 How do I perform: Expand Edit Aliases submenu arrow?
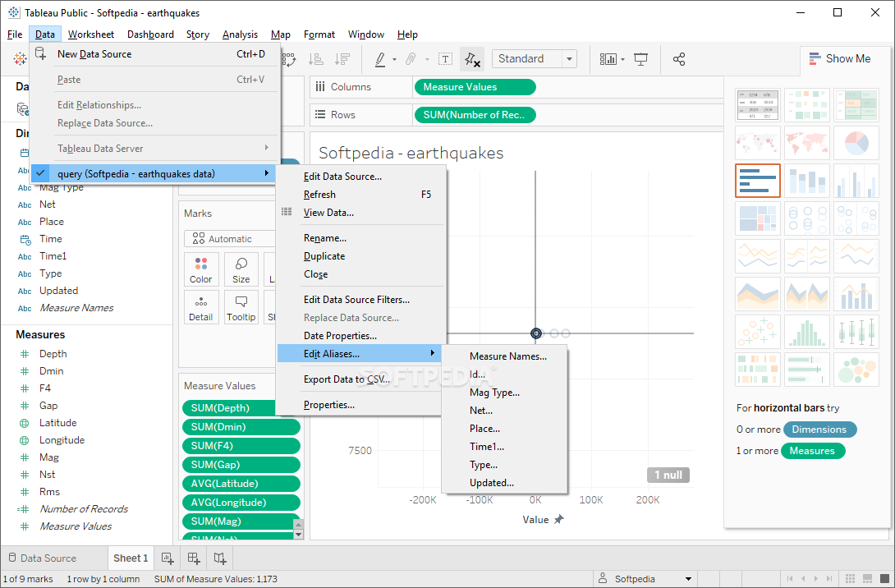pyautogui.click(x=433, y=353)
